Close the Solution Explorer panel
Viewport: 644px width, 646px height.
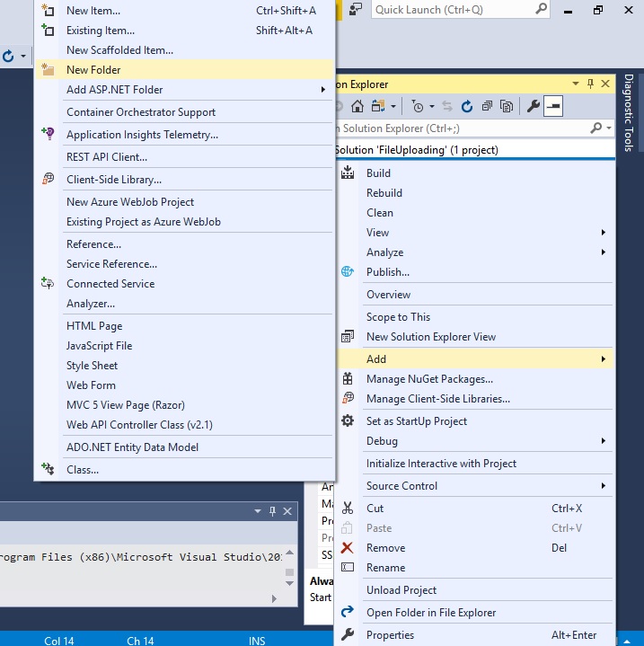coord(605,84)
